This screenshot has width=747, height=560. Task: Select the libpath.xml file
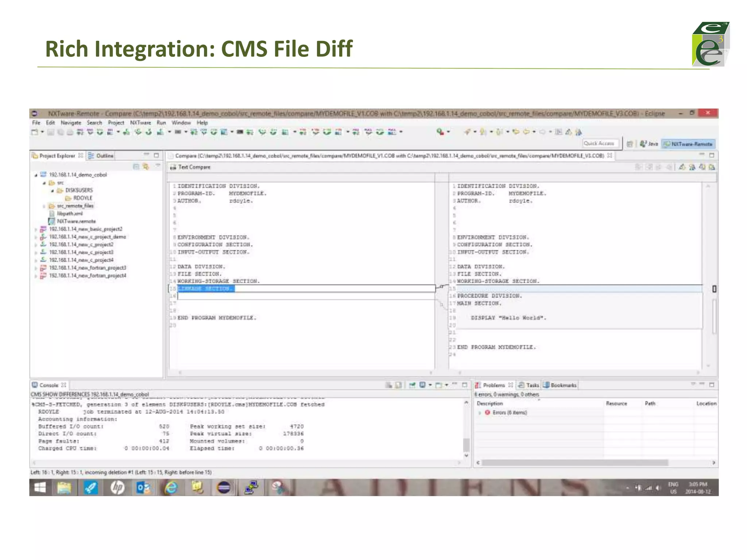coord(66,214)
